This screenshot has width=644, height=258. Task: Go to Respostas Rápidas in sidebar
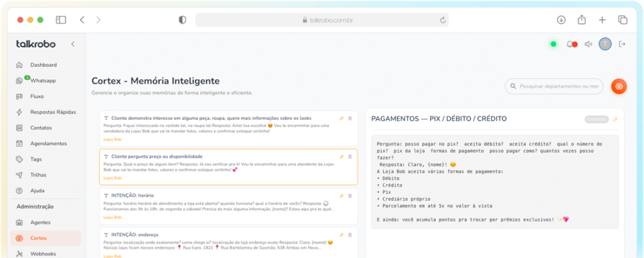53,112
